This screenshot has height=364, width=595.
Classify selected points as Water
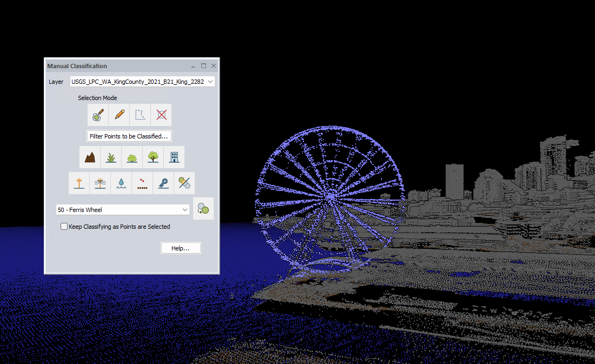[121, 183]
